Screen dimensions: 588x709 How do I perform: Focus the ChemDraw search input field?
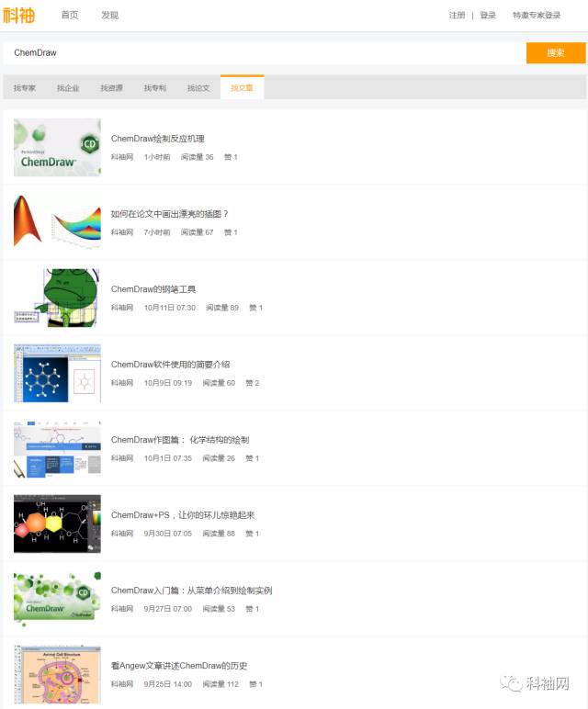[265, 53]
